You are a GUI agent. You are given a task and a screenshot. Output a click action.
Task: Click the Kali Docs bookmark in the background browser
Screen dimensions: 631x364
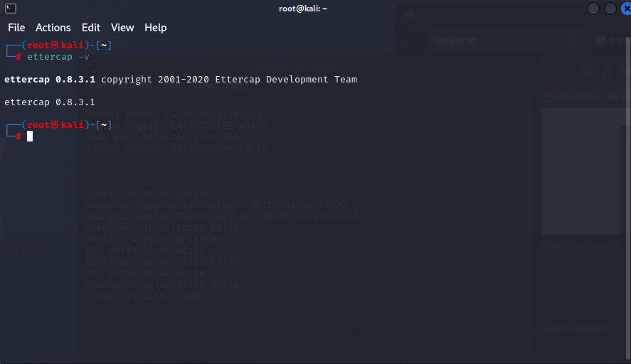[572, 96]
